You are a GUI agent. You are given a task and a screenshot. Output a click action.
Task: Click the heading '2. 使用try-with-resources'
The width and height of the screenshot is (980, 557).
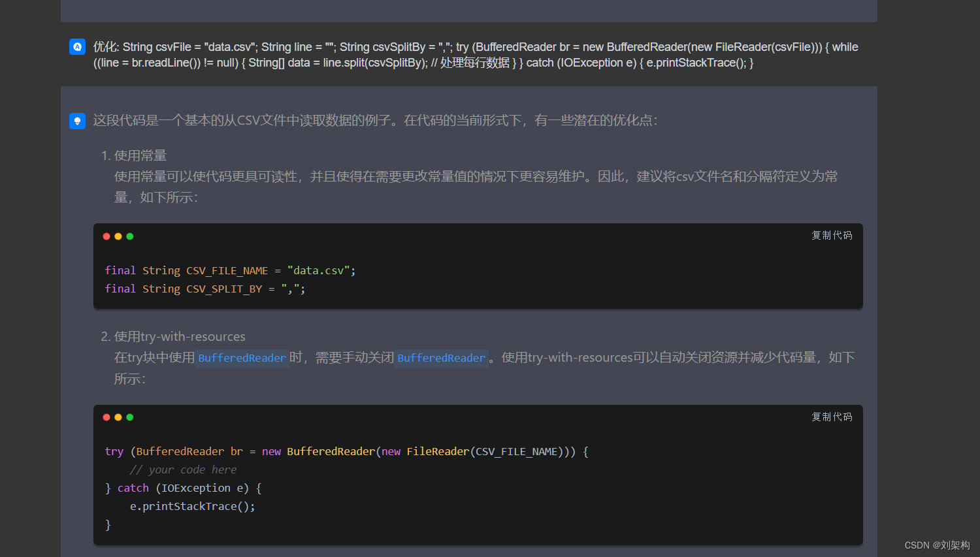tap(173, 336)
